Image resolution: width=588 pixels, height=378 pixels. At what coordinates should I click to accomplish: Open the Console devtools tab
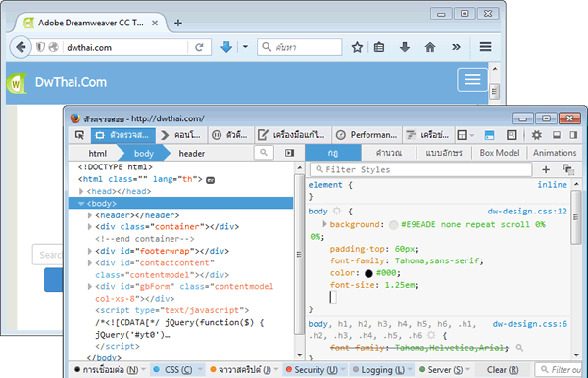(180, 135)
